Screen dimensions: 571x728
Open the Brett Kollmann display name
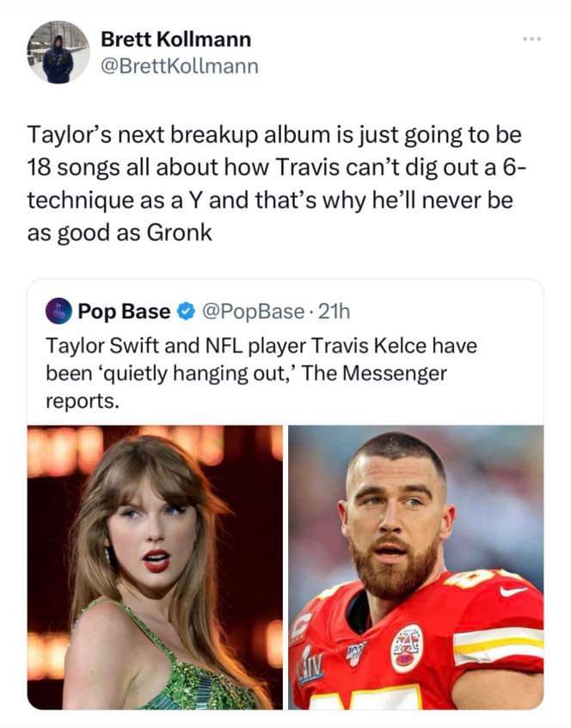[176, 39]
